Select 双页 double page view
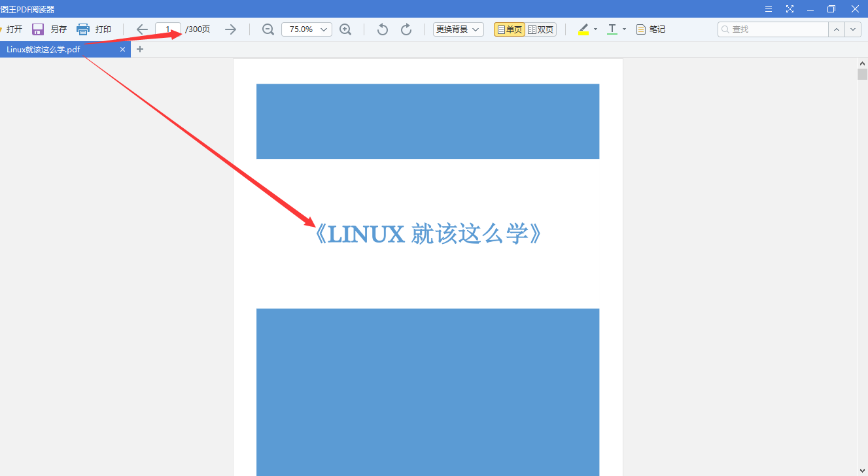 [541, 29]
